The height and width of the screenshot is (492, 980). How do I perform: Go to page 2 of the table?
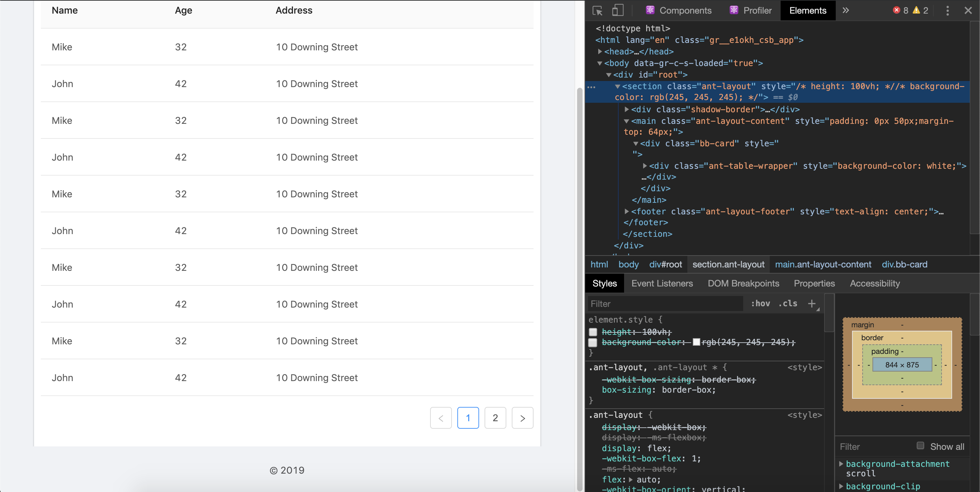pos(495,418)
